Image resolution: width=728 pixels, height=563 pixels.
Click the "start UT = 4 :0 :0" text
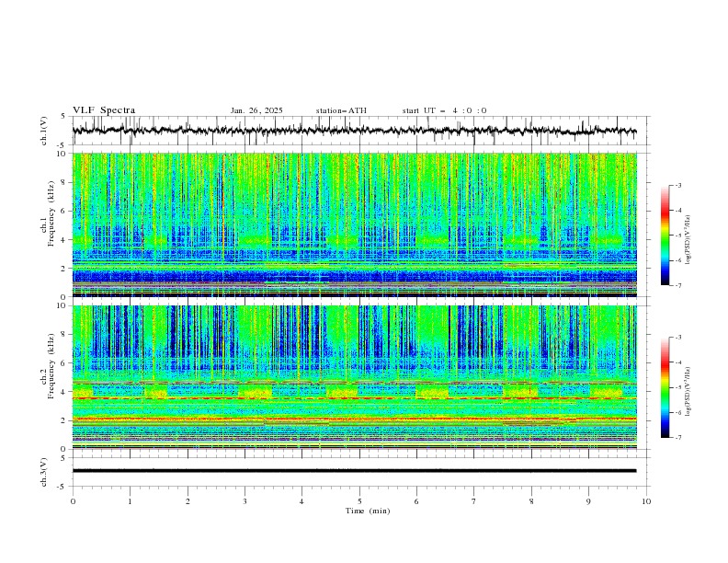coord(444,110)
